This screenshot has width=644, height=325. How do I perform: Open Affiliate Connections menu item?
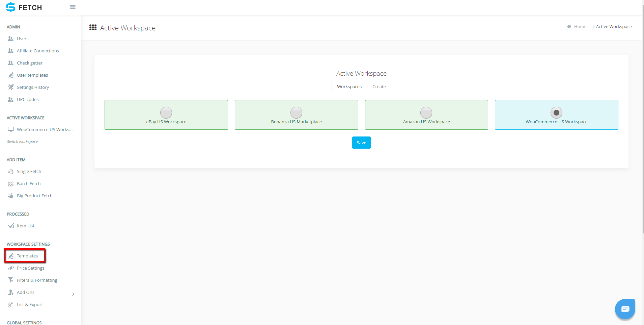tap(38, 51)
